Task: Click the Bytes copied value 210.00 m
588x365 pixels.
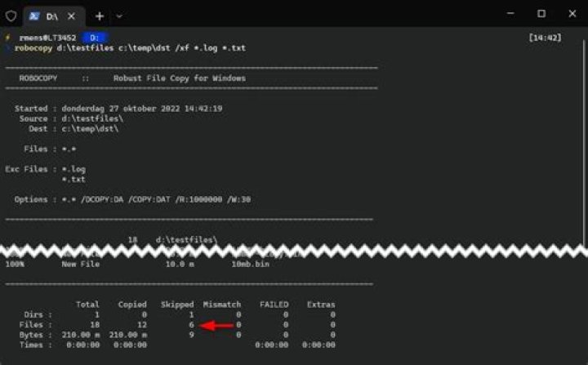Action: click(x=128, y=335)
